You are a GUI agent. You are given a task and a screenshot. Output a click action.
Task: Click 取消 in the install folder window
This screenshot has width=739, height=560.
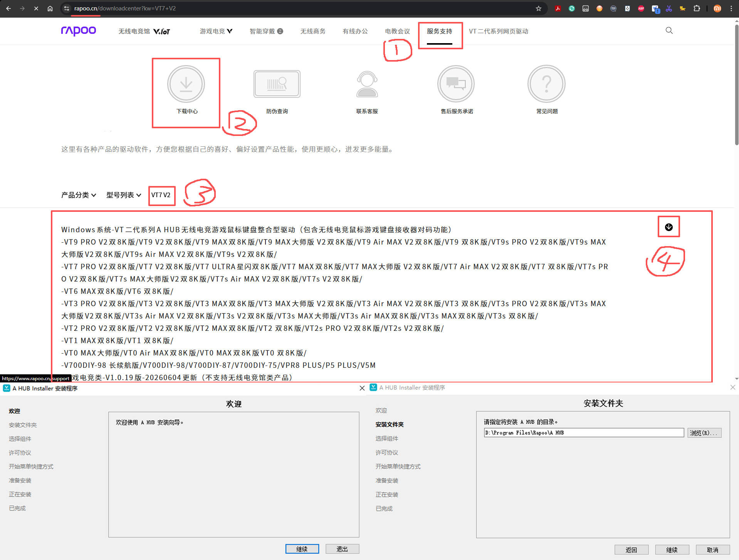coord(713,550)
